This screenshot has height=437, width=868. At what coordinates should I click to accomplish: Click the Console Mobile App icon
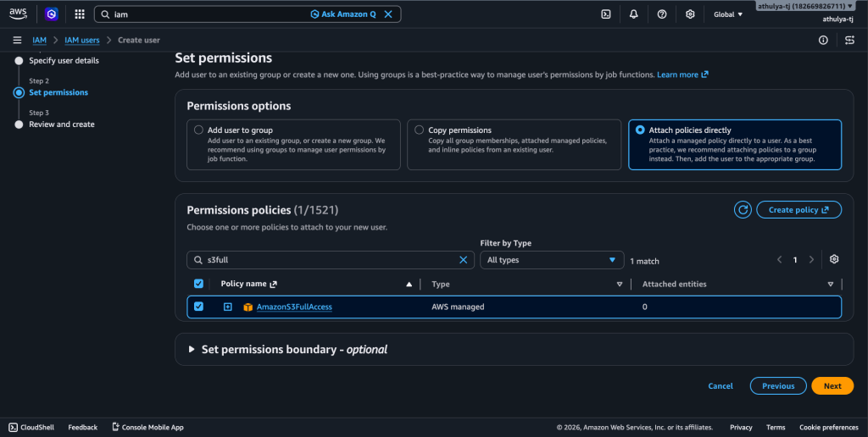pos(115,427)
